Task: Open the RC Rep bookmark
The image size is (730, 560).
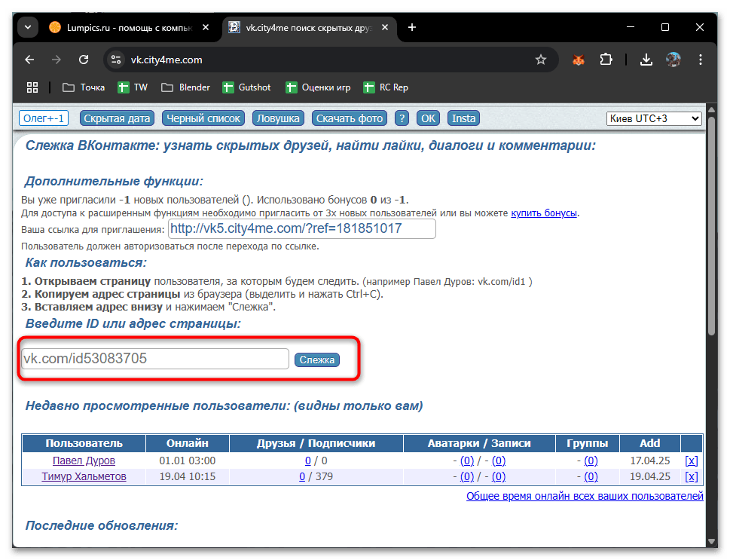Action: tap(386, 87)
